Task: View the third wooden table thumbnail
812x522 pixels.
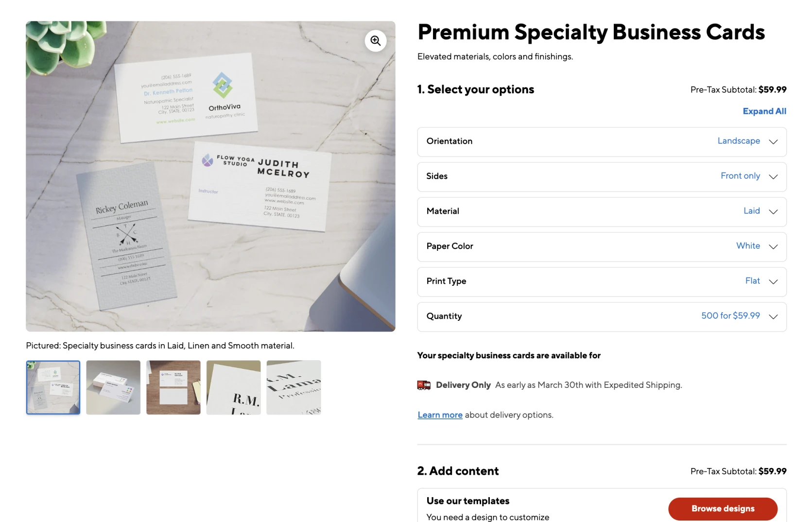Action: (x=173, y=387)
